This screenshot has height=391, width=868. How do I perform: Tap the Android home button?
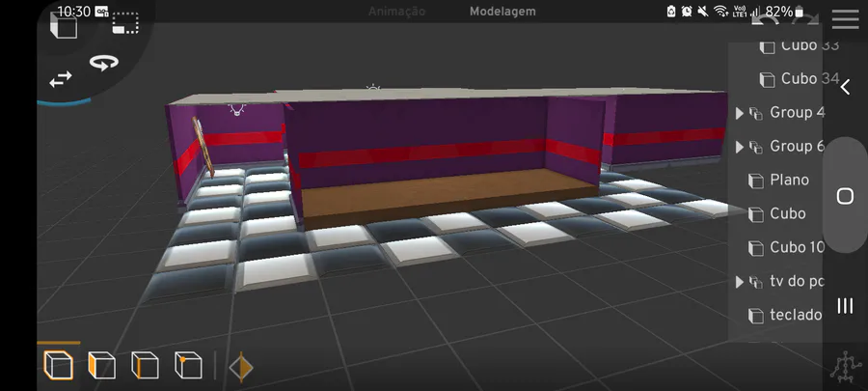tap(845, 196)
